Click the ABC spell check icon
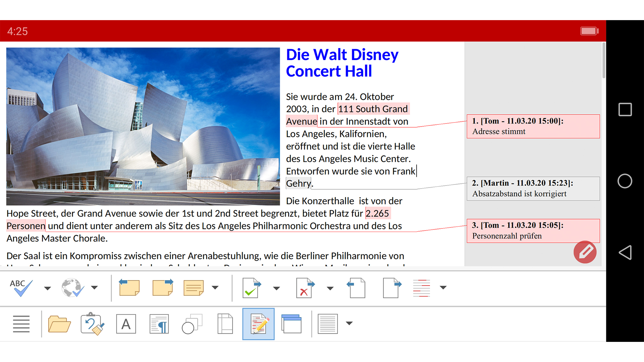 [x=21, y=288]
